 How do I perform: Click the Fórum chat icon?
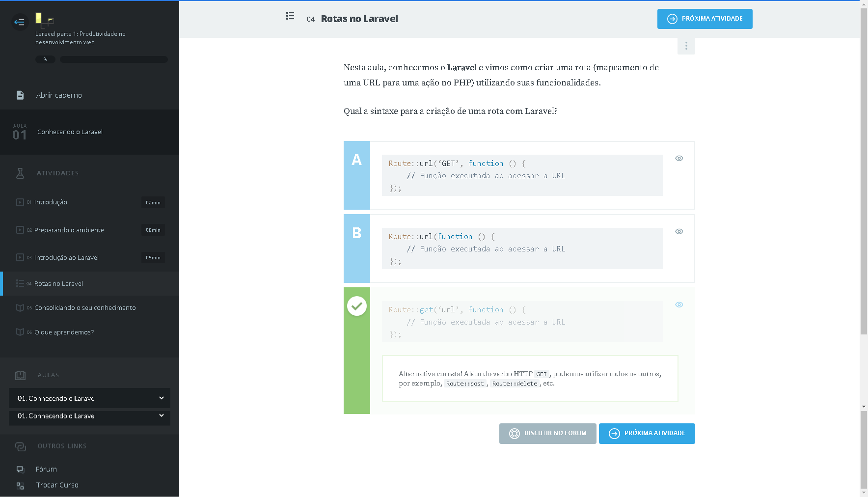click(20, 469)
